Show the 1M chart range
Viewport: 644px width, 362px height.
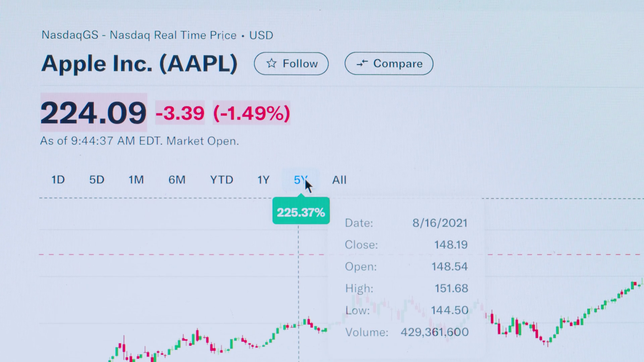[136, 180]
